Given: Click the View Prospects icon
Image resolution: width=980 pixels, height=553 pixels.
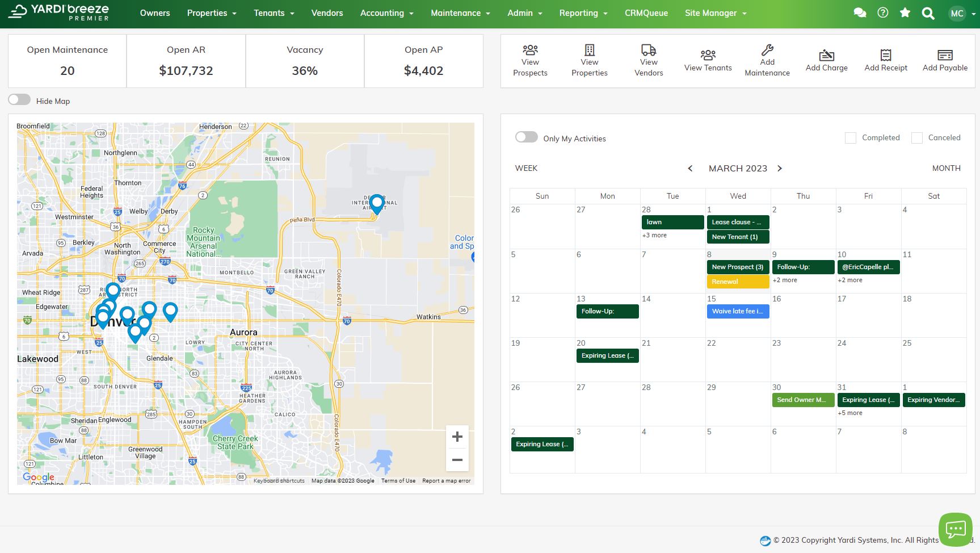Looking at the screenshot, I should (530, 50).
